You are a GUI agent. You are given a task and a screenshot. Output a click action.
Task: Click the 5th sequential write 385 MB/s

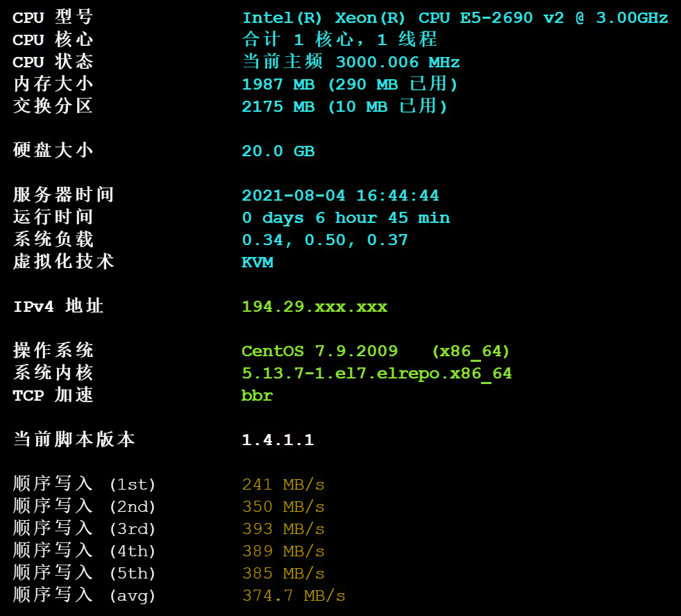(283, 574)
